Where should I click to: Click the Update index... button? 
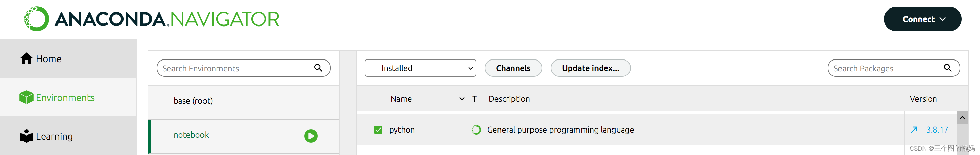pos(590,68)
